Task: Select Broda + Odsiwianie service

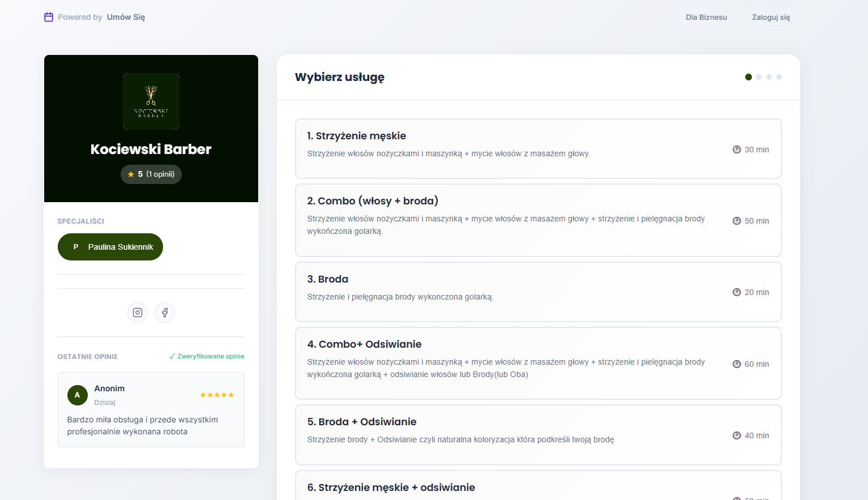Action: [538, 435]
